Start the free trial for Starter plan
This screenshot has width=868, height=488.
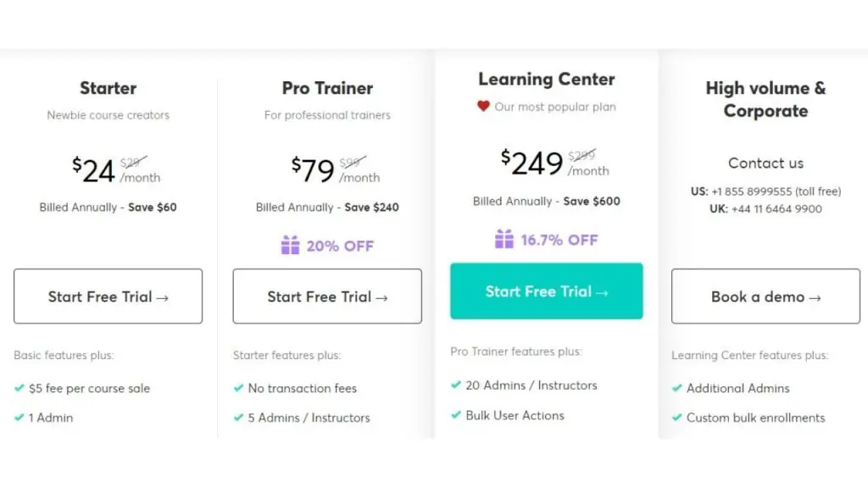pos(108,297)
